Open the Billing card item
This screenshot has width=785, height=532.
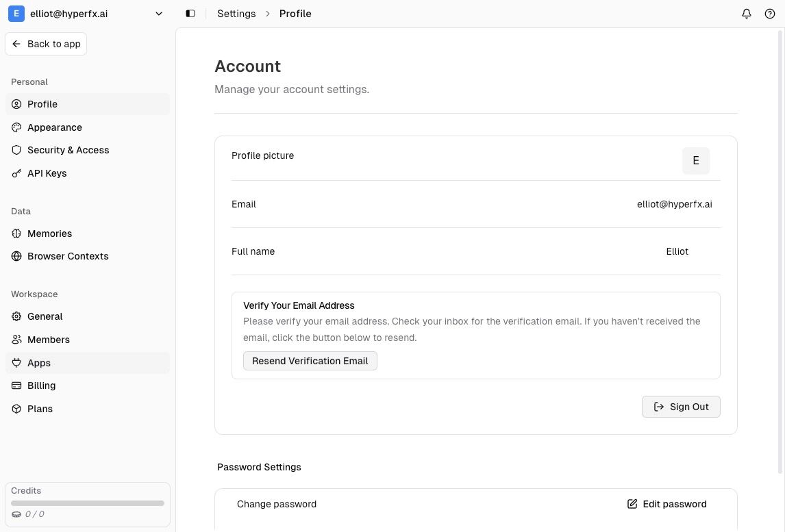click(41, 385)
